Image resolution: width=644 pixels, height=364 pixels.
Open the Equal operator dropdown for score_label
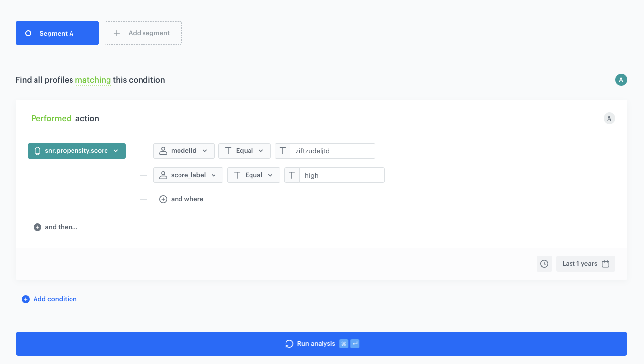(x=253, y=175)
